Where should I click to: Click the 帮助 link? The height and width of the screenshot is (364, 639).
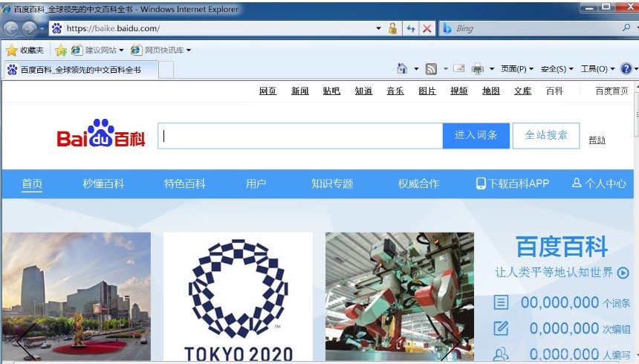point(597,140)
